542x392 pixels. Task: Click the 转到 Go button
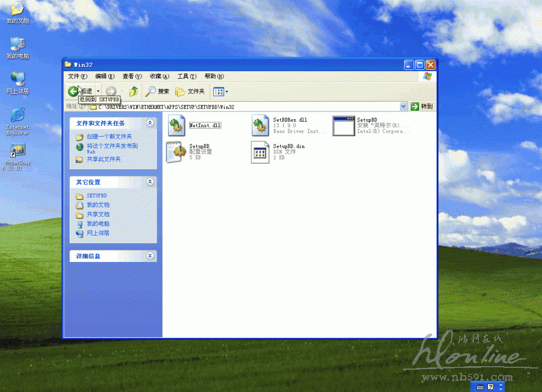click(x=422, y=107)
